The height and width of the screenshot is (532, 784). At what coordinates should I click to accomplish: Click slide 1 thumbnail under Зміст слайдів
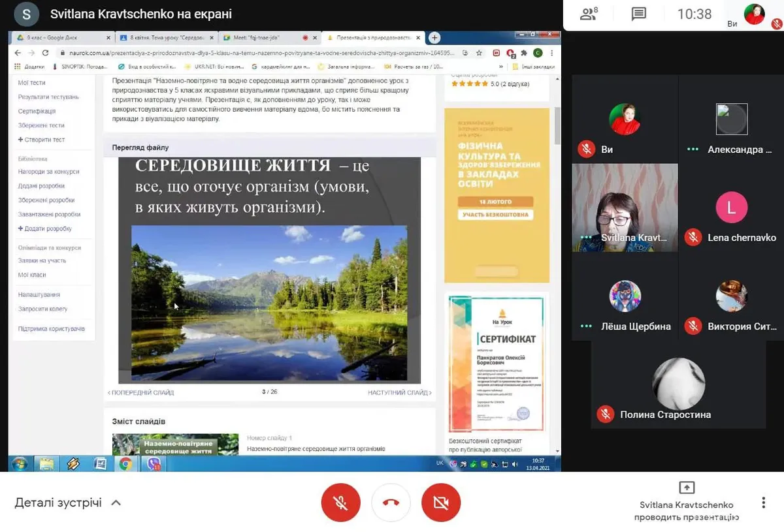coord(175,445)
